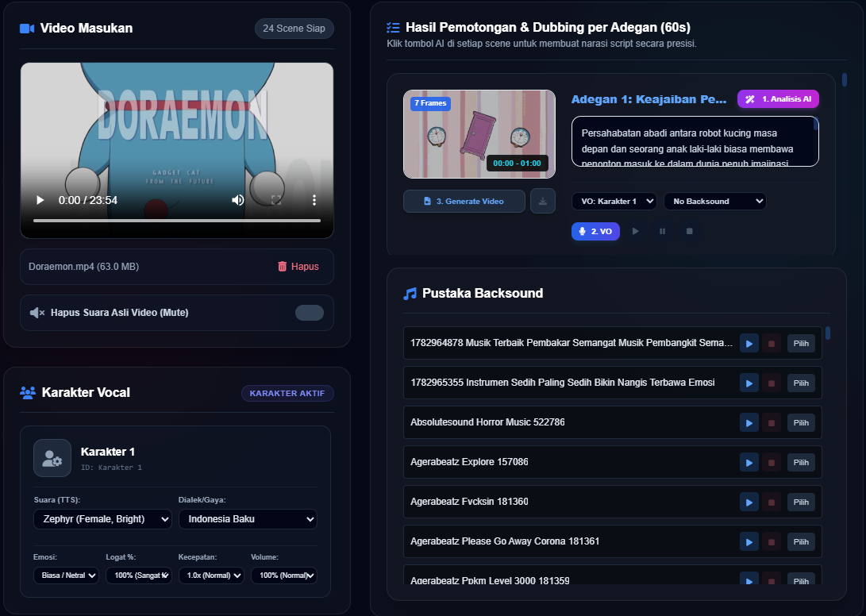Click the scrollbar inside the narration text box
The width and height of the screenshot is (866, 616).
(x=816, y=125)
